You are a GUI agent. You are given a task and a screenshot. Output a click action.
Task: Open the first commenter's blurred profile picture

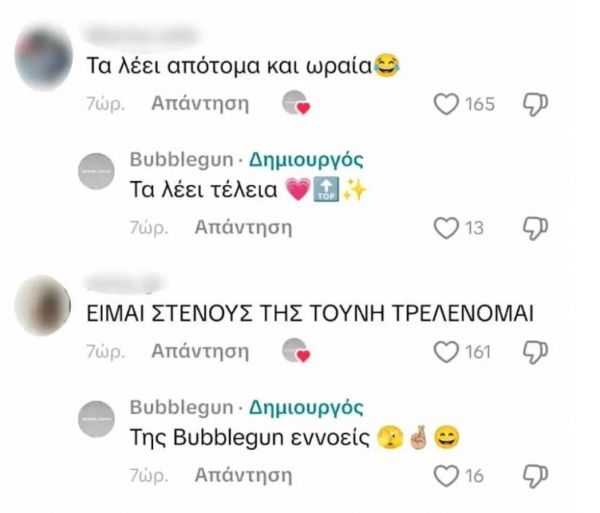(x=43, y=57)
